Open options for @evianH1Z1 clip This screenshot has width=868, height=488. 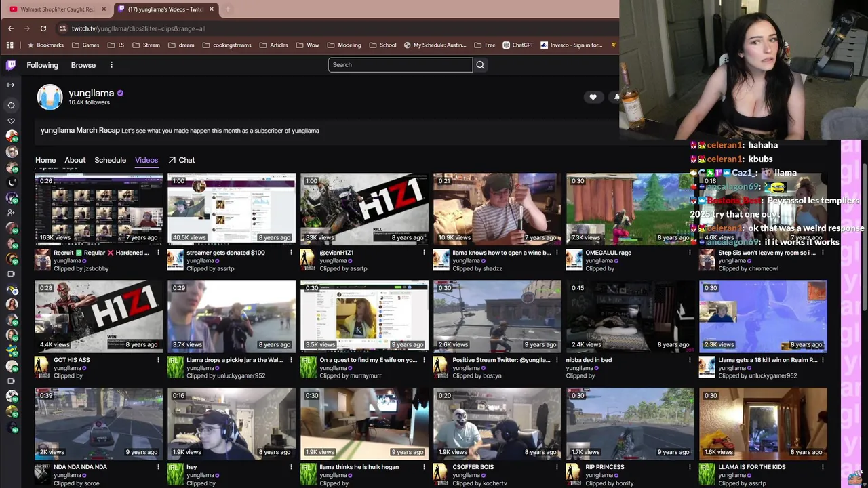point(424,253)
